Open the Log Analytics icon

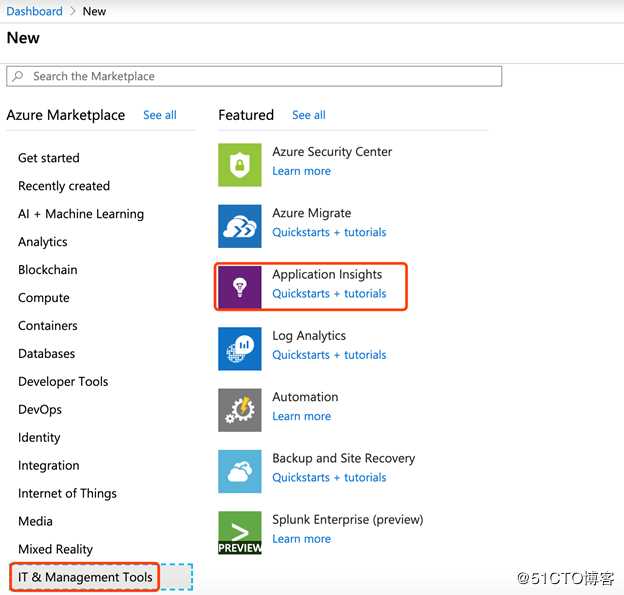point(240,349)
